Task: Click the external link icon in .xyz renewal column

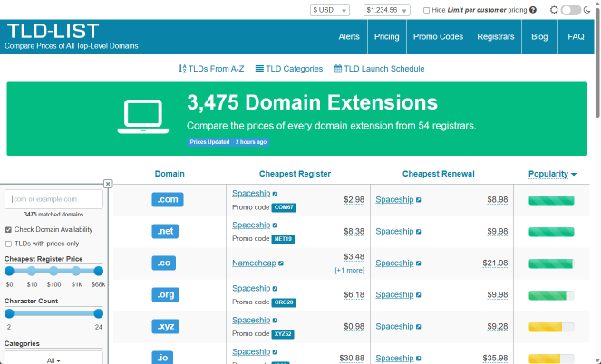Action: [x=418, y=327]
